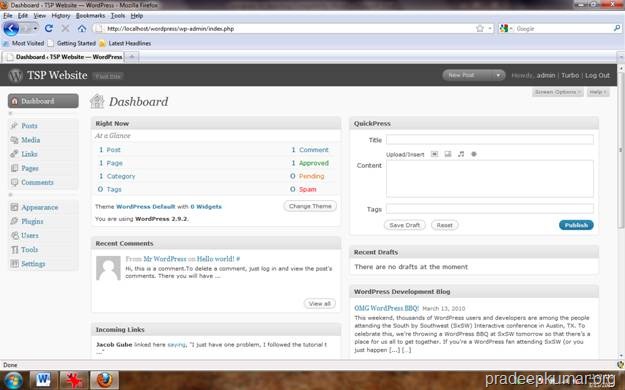The height and width of the screenshot is (390, 625).
Task: Click View all comments button
Action: click(x=320, y=303)
